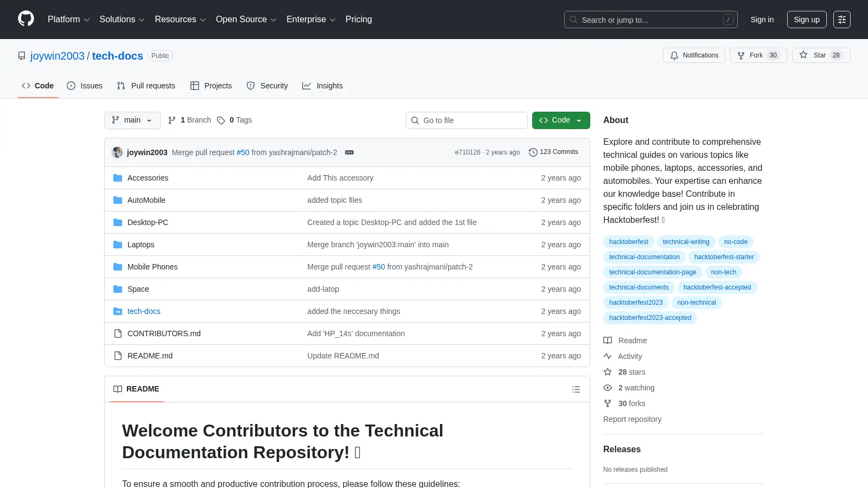
Task: Open the Space folder icon
Action: [118, 289]
